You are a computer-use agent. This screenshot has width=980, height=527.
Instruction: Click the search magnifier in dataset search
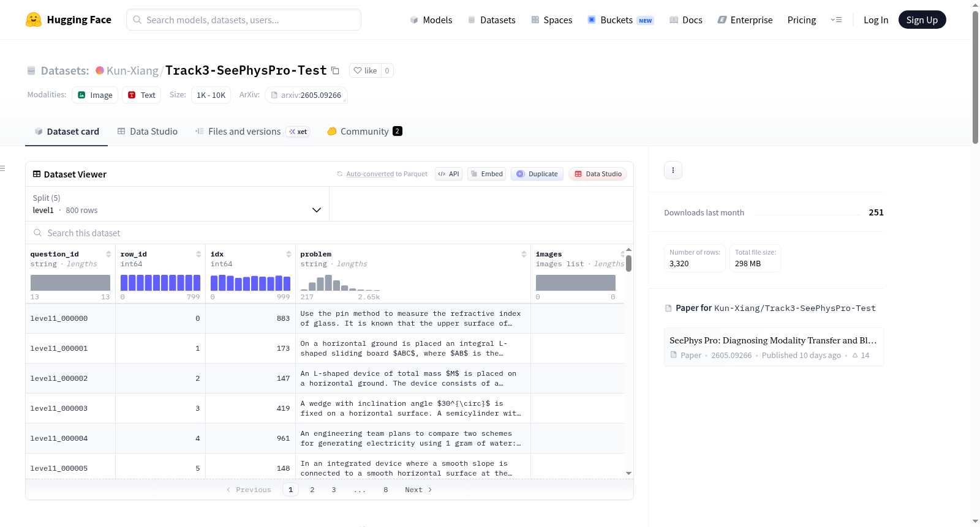pyautogui.click(x=38, y=233)
